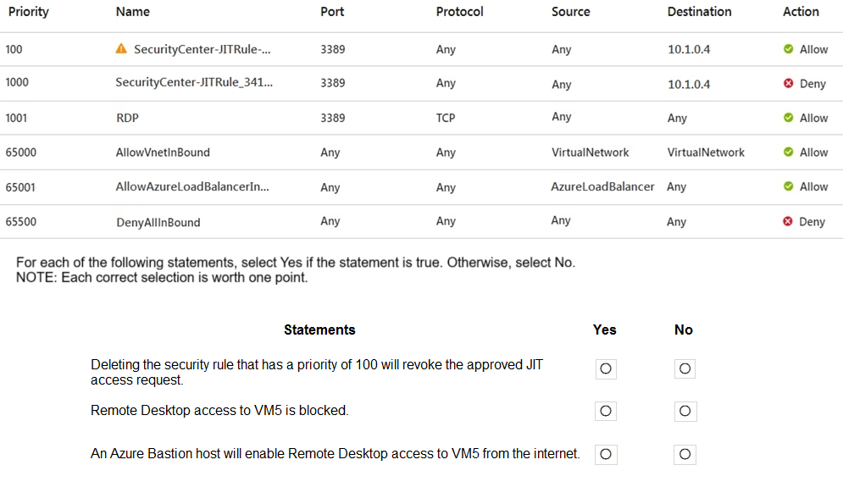Sort rules by Priority column header
The height and width of the screenshot is (504, 843).
click(x=29, y=12)
